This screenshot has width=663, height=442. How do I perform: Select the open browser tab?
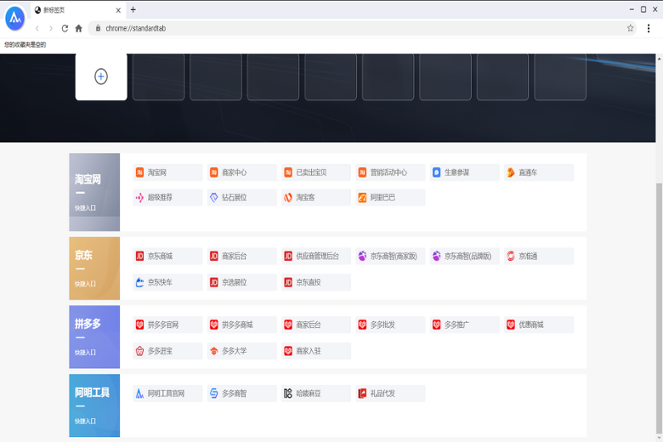point(78,10)
